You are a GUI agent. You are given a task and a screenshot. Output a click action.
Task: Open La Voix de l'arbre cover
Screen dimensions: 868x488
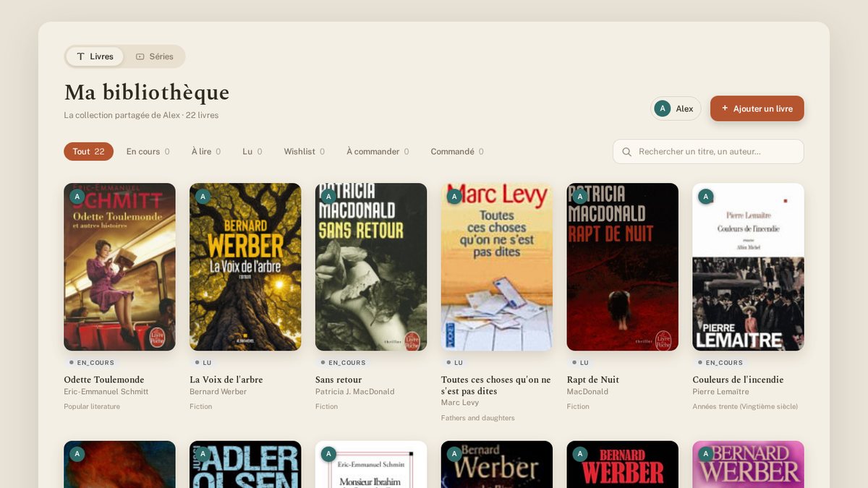[245, 267]
